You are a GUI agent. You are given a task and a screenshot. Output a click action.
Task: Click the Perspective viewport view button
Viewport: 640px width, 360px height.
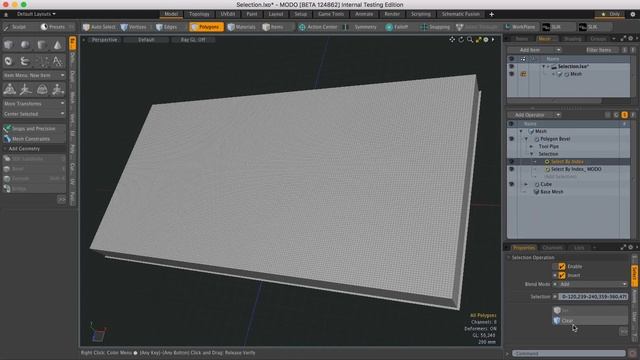point(104,40)
